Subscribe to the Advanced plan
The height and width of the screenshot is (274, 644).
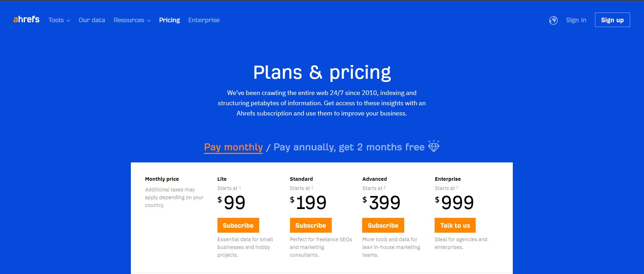pyautogui.click(x=383, y=225)
